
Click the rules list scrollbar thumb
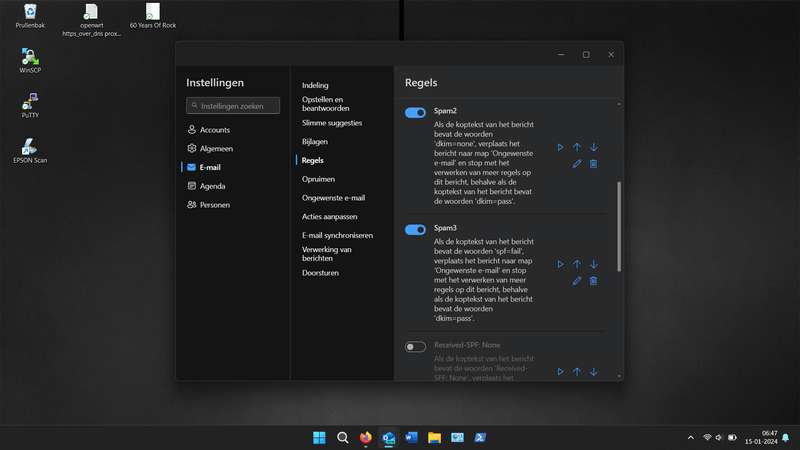click(619, 227)
